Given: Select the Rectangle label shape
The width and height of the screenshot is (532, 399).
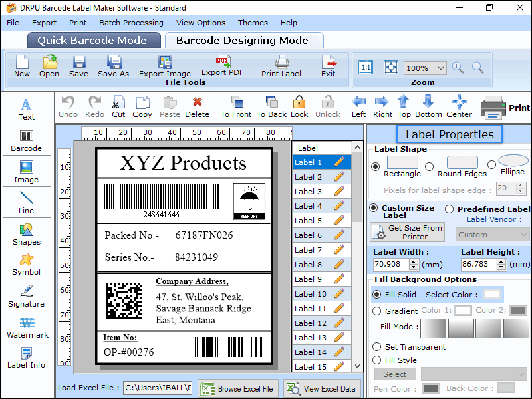Looking at the screenshot, I should tap(375, 167).
